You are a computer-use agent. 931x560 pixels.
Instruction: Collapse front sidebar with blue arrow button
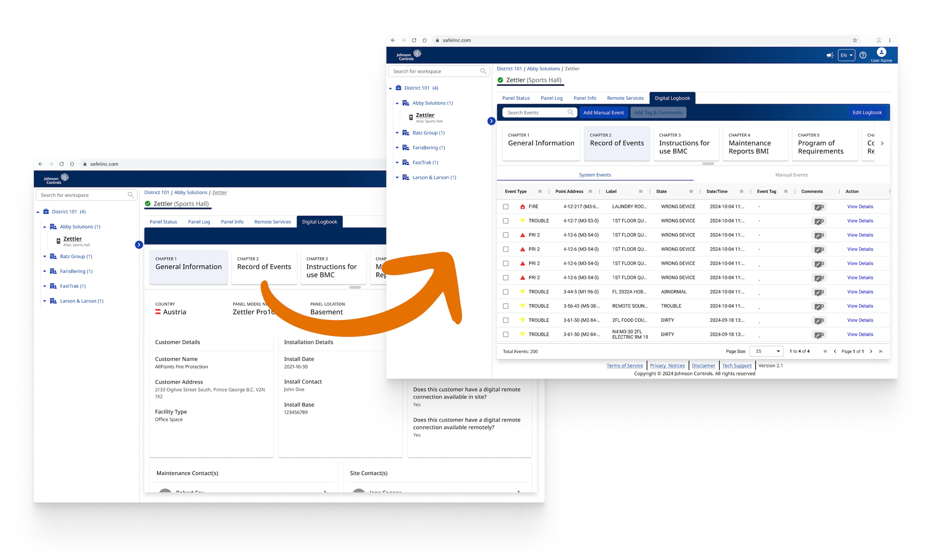coord(491,121)
